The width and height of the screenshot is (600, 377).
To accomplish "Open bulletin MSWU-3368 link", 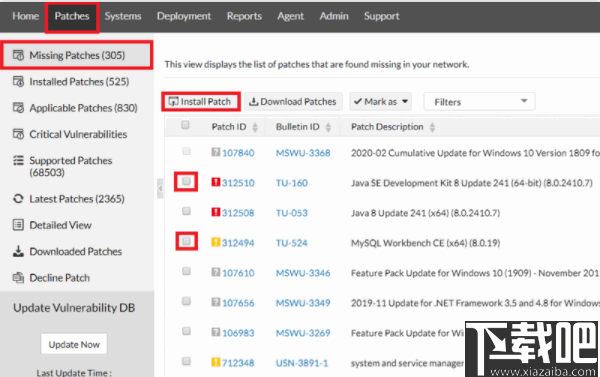I will pos(303,153).
